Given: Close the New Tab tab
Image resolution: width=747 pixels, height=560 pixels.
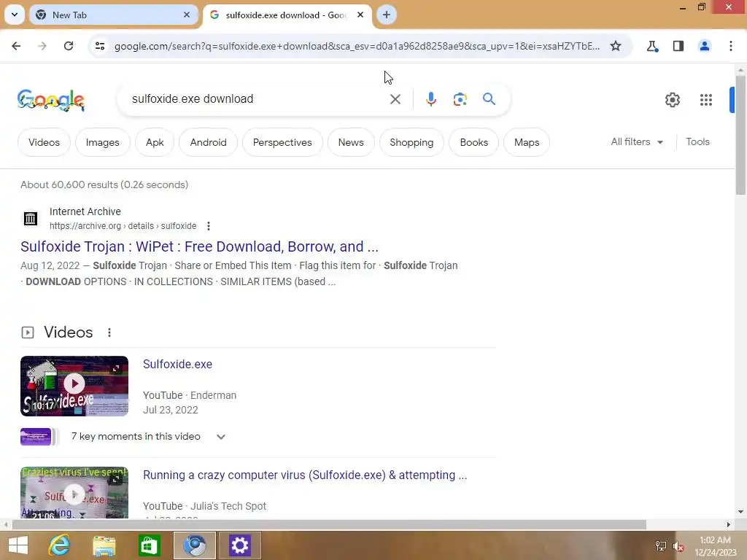Looking at the screenshot, I should (187, 15).
